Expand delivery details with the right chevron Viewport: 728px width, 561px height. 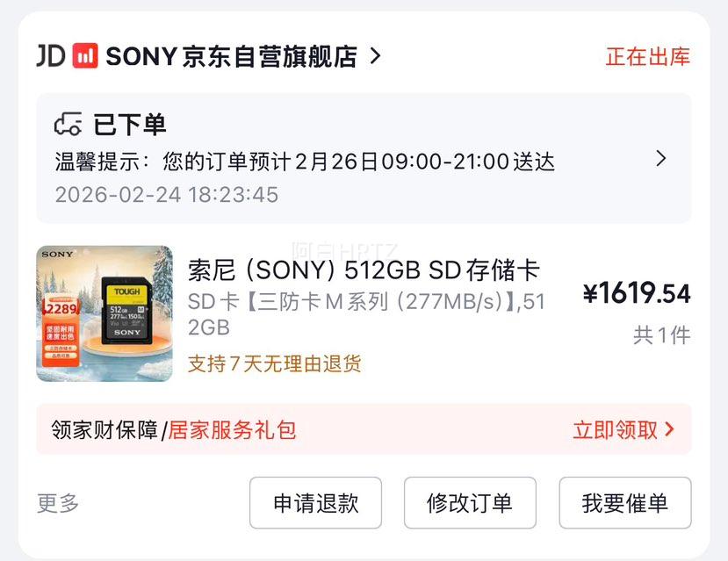[x=661, y=159]
